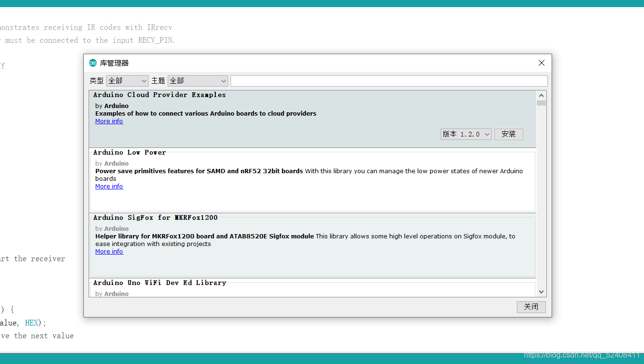
Task: Click 安装 to install Arduino Cloud Provider Examples
Action: [509, 134]
